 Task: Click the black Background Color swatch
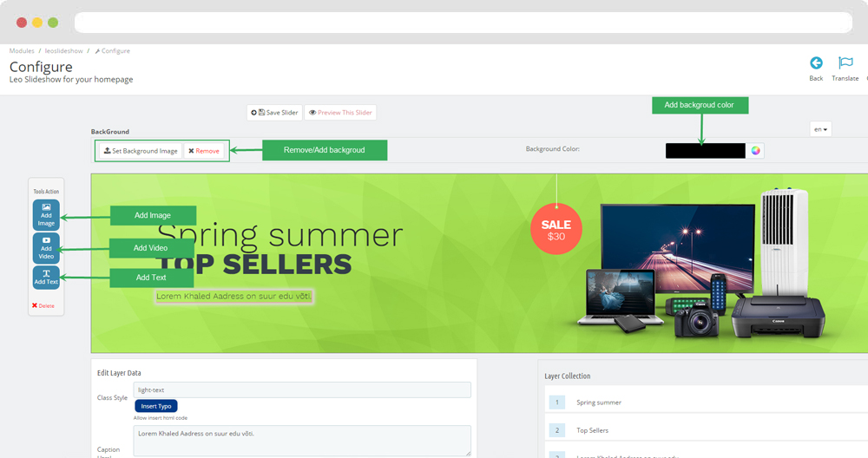705,150
